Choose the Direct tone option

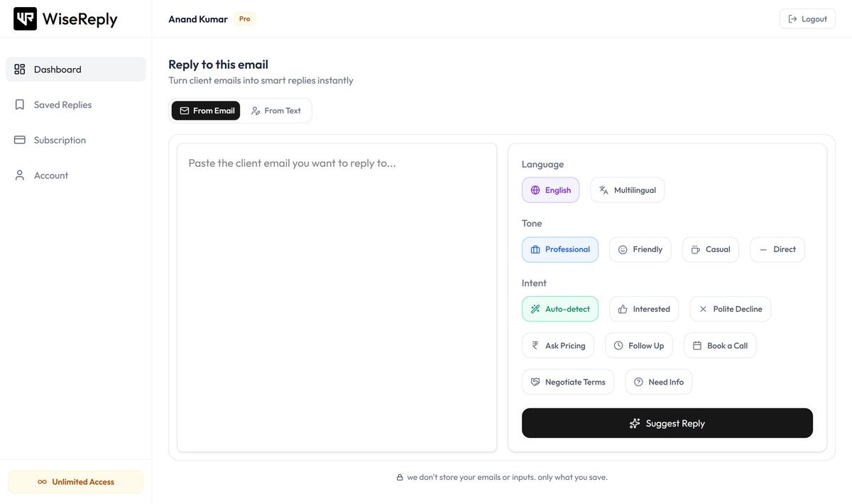(777, 250)
